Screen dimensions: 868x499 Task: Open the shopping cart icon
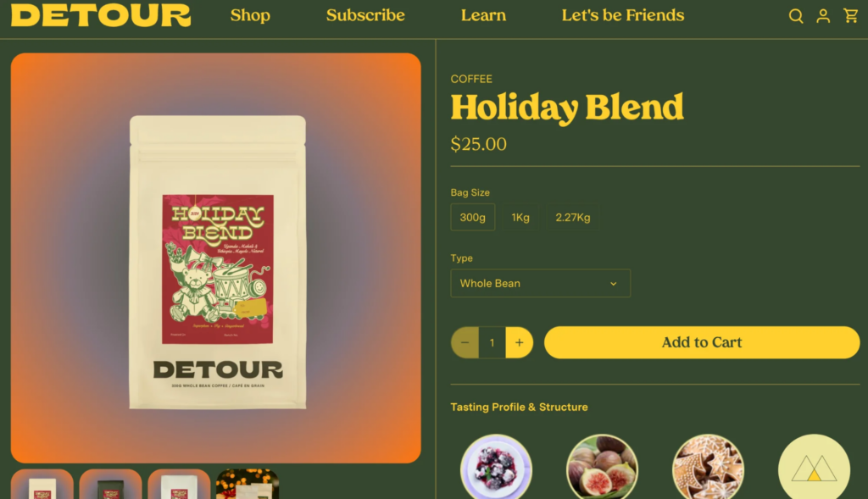click(851, 15)
